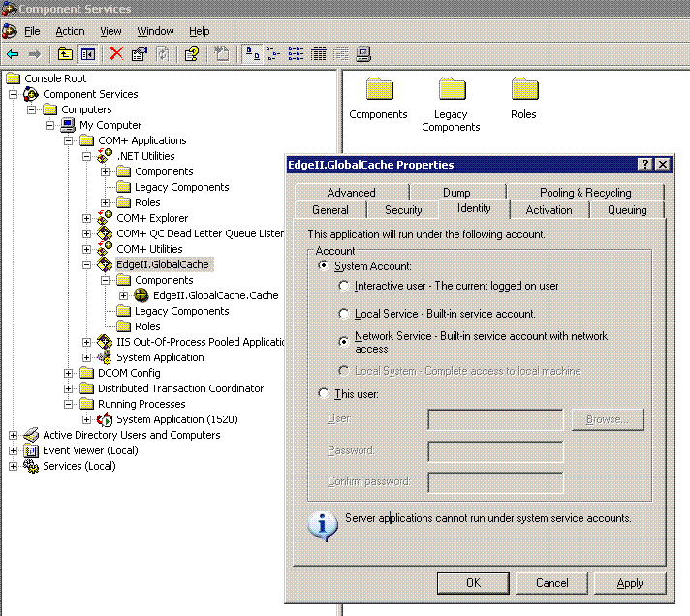Open the Help menu
This screenshot has height=616, width=690.
[x=200, y=31]
